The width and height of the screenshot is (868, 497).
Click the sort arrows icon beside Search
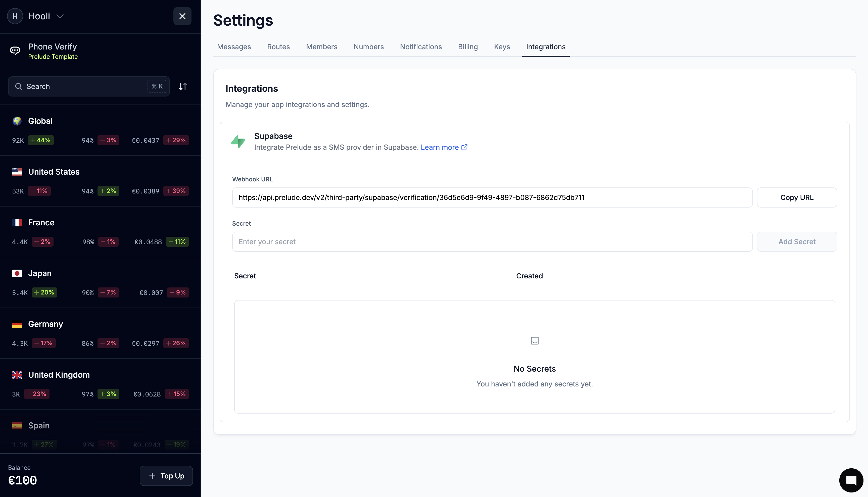(x=183, y=86)
